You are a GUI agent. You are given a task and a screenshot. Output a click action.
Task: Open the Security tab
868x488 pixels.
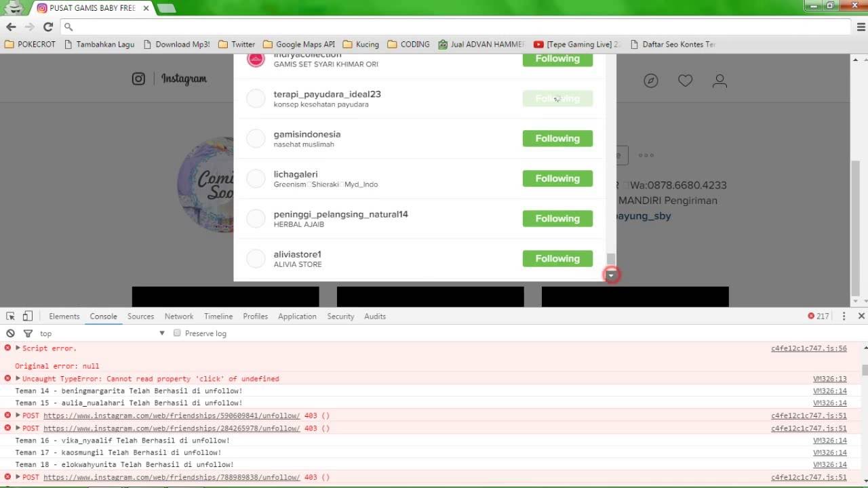click(x=340, y=316)
